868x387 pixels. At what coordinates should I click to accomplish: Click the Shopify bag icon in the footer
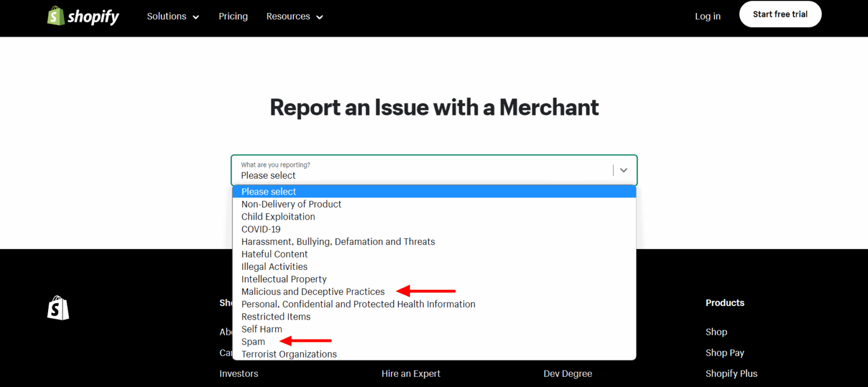click(x=57, y=308)
